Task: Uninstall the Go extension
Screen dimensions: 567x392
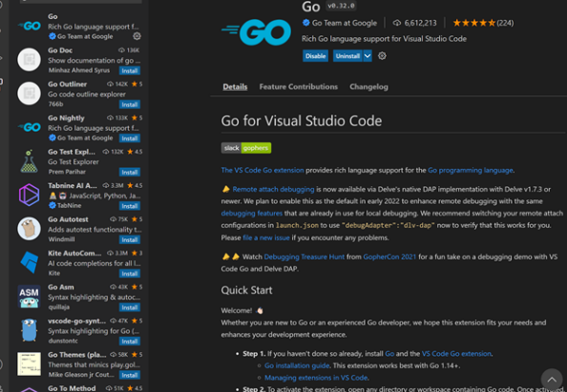Action: [347, 56]
